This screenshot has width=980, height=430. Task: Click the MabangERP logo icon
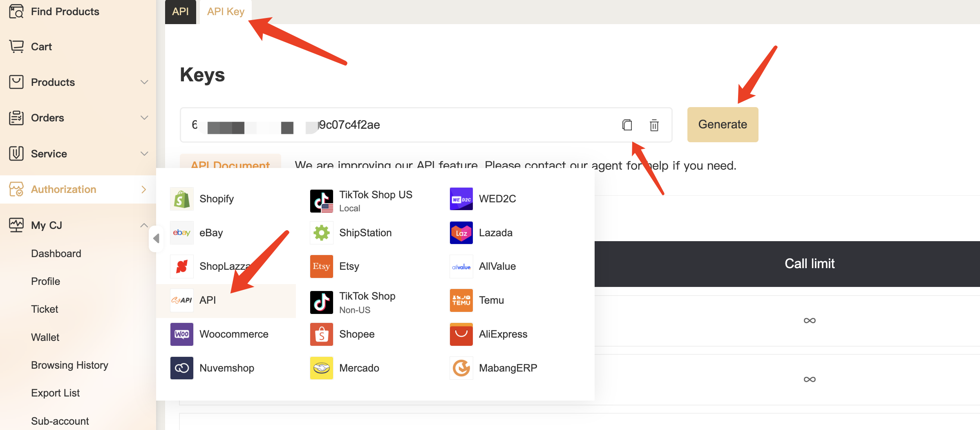(x=461, y=368)
